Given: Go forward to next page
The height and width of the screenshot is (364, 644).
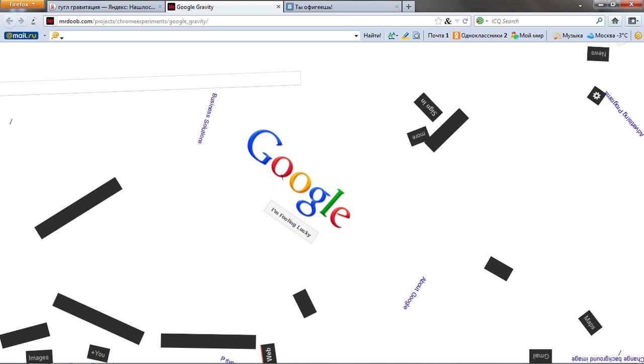Looking at the screenshot, I should (21, 21).
